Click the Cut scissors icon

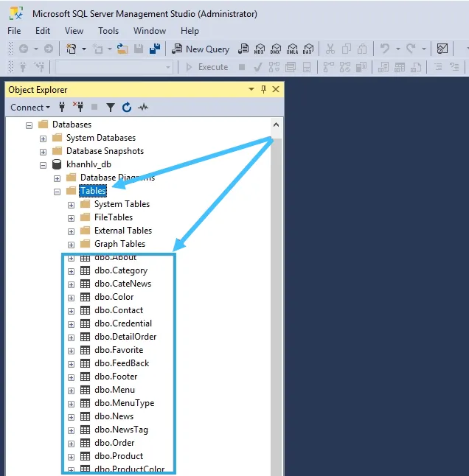point(330,49)
